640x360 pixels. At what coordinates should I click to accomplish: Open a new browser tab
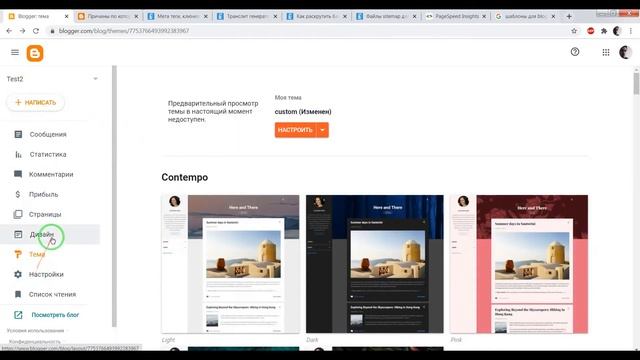point(569,16)
